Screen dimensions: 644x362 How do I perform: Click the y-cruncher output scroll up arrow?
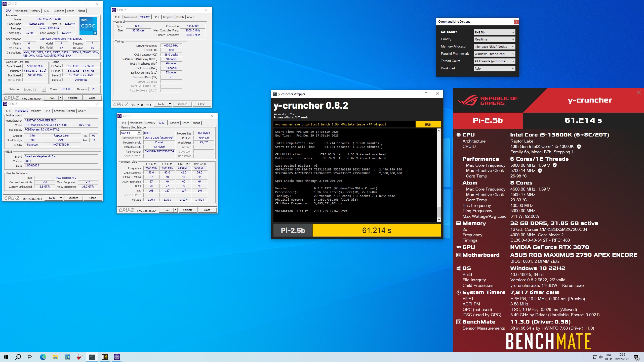click(x=439, y=131)
